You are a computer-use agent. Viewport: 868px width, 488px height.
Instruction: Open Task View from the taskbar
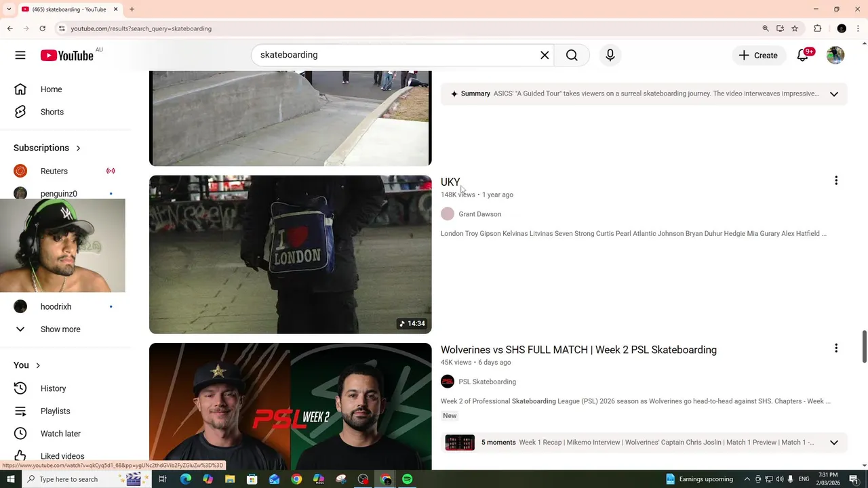(163, 479)
